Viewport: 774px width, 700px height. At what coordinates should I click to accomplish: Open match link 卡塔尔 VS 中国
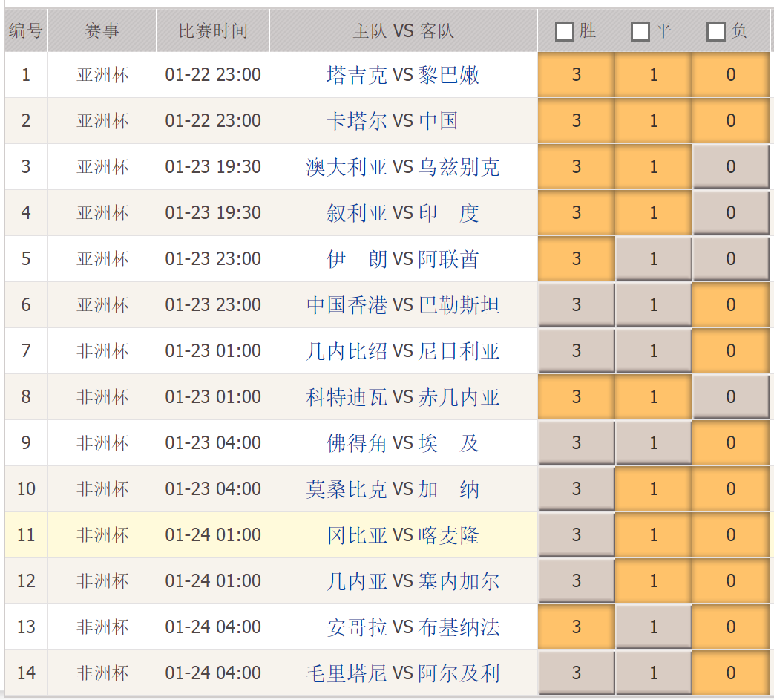[x=393, y=121]
